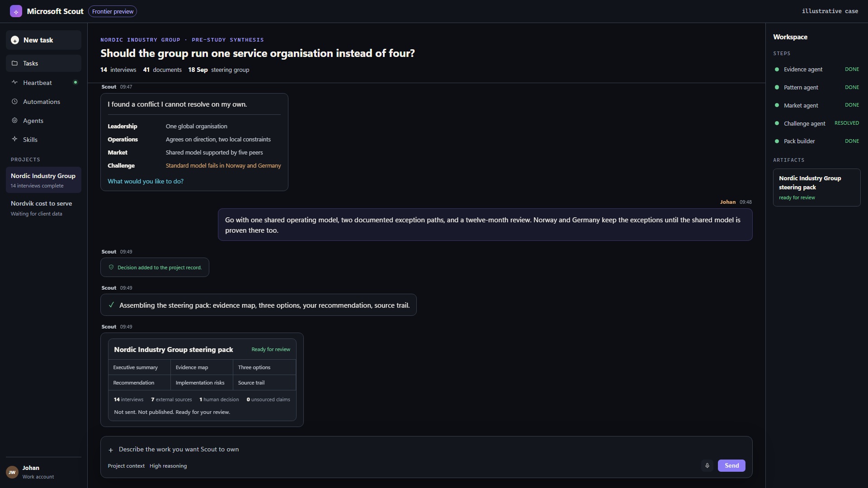Viewport: 868px width, 488px height.
Task: Click the 'Nordic Industry Group steering pack' card title in chat
Action: [x=174, y=350]
